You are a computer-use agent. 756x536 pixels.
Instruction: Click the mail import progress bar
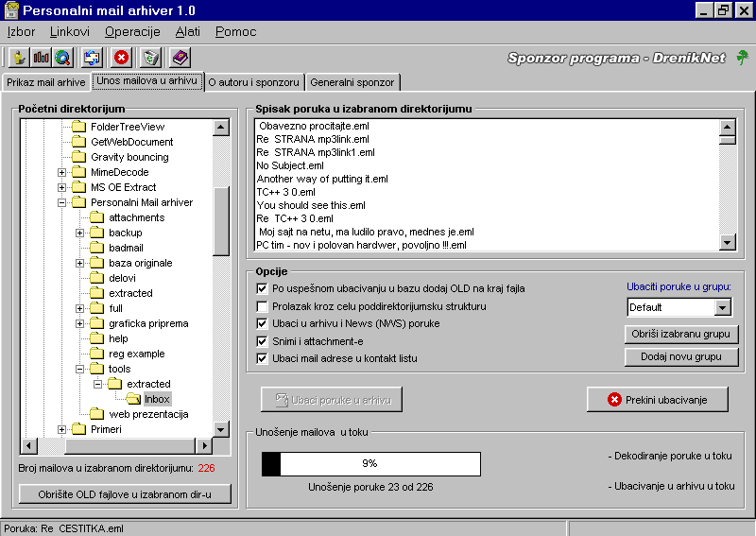click(x=370, y=463)
